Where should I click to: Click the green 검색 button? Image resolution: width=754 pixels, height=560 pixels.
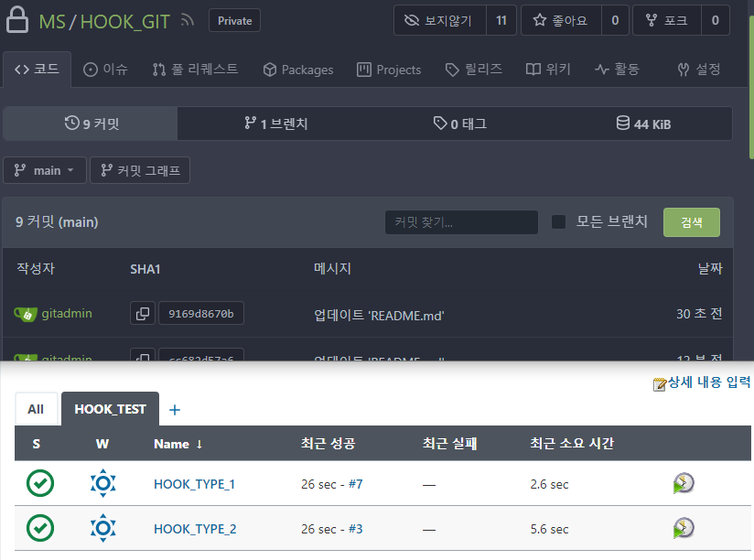point(692,222)
